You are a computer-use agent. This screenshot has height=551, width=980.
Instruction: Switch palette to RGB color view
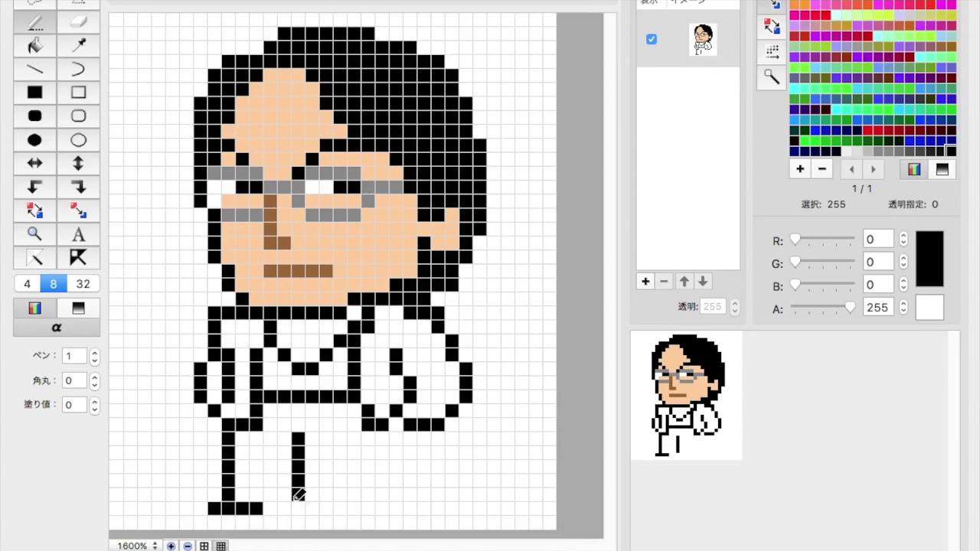(914, 169)
